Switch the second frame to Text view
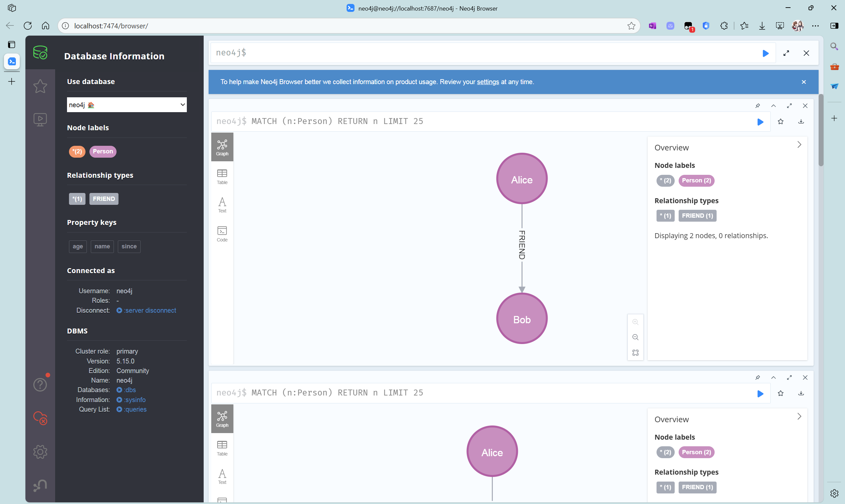The image size is (845, 504). (x=222, y=477)
